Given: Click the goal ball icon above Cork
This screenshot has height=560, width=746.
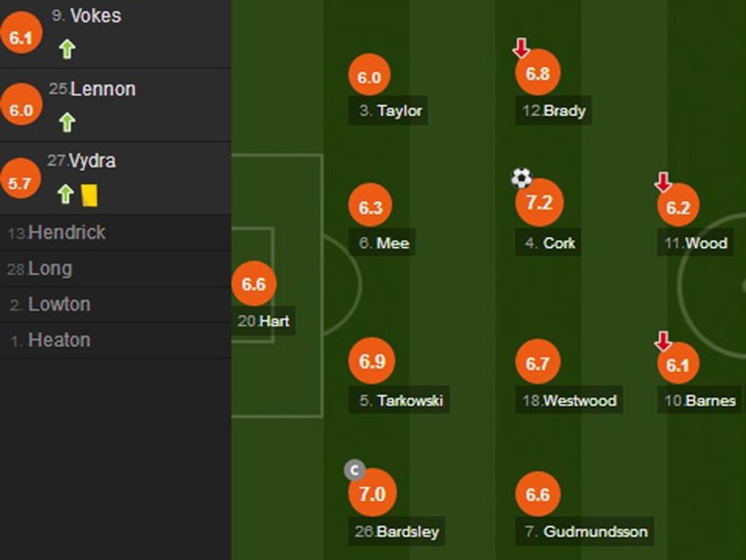Looking at the screenshot, I should coord(521,178).
